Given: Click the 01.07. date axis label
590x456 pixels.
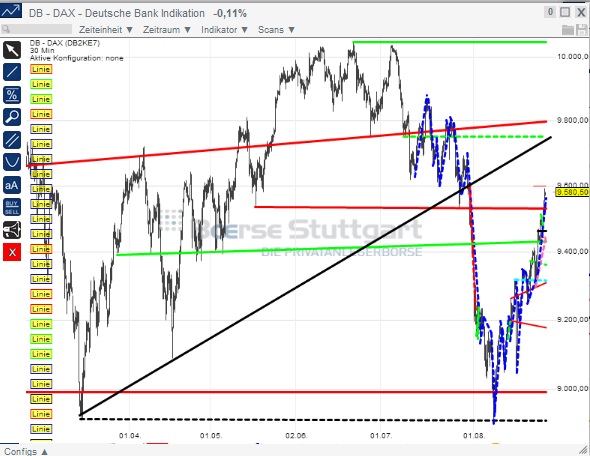Looking at the screenshot, I should click(x=381, y=436).
